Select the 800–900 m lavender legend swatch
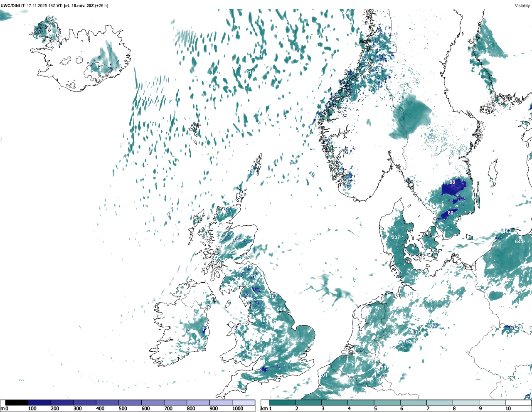Image resolution: width=532 pixels, height=412 pixels. coord(198,402)
